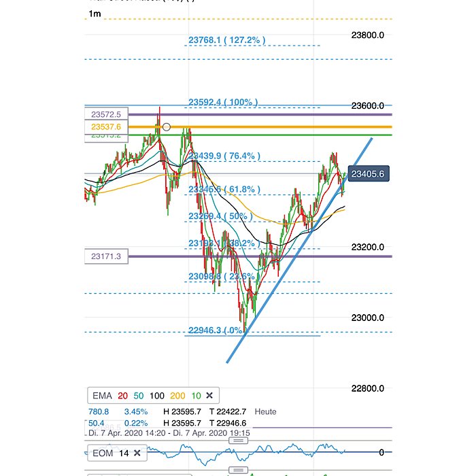Click the 23800.0 axis price label

click(368, 35)
